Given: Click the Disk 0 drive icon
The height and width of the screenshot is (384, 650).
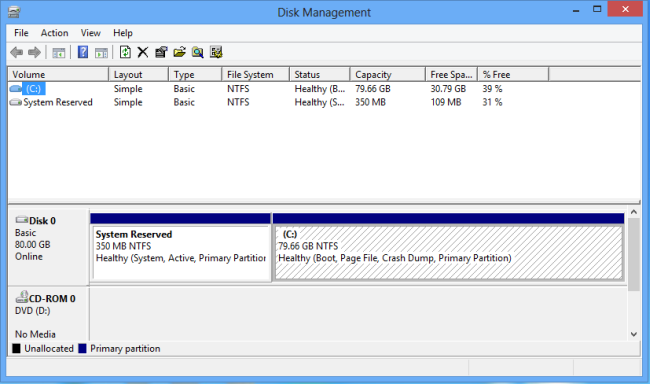Looking at the screenshot, I should coord(22,219).
